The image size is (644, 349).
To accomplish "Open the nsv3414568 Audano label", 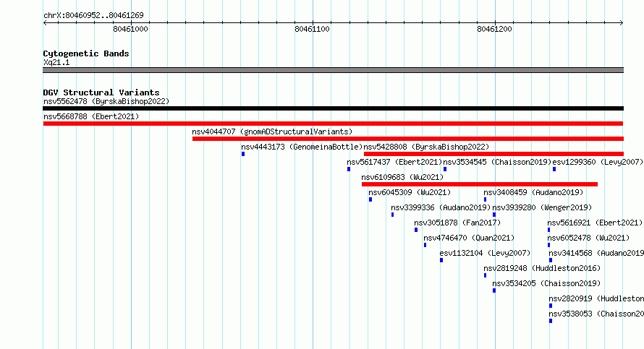I will (x=596, y=253).
